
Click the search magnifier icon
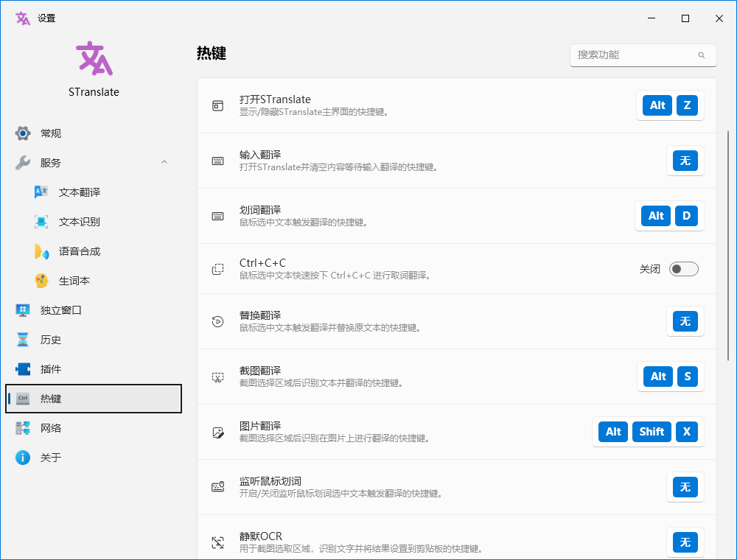click(702, 55)
